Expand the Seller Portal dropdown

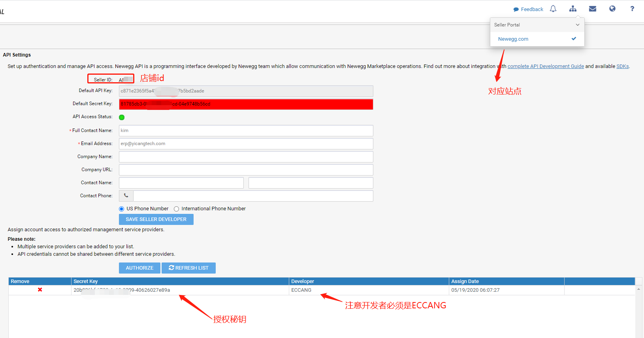(x=537, y=25)
